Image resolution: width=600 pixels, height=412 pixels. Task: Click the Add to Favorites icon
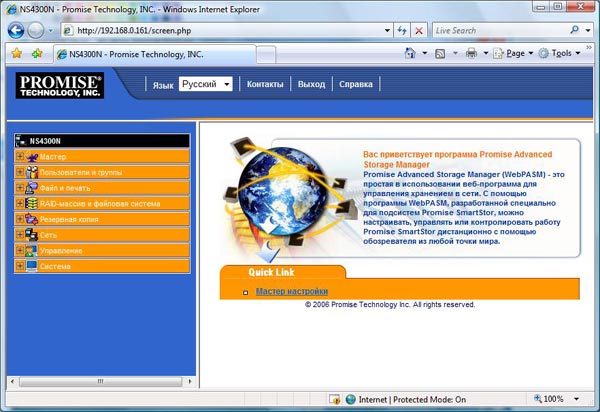(37, 54)
